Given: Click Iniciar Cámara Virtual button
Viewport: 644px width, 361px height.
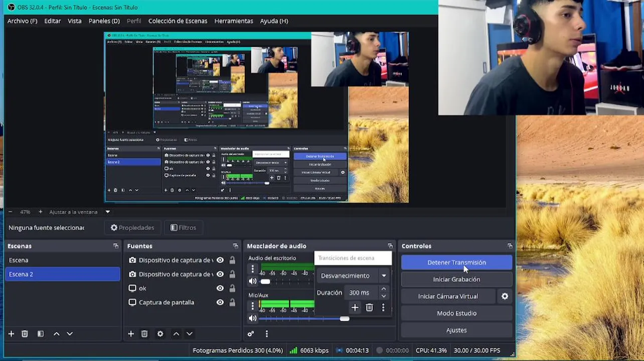Looking at the screenshot, I should (x=448, y=296).
